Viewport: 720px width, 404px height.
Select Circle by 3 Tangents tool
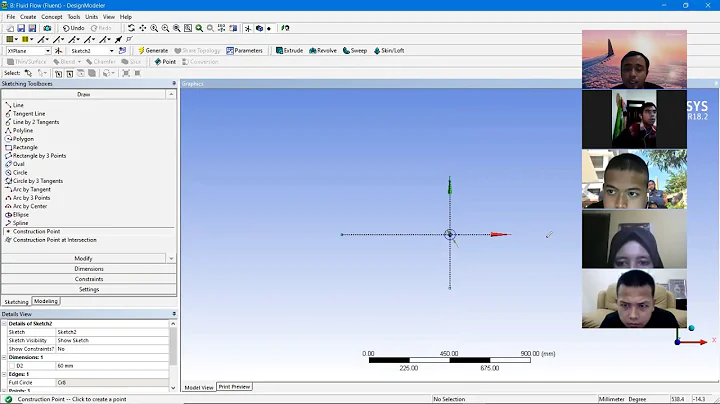coord(34,181)
